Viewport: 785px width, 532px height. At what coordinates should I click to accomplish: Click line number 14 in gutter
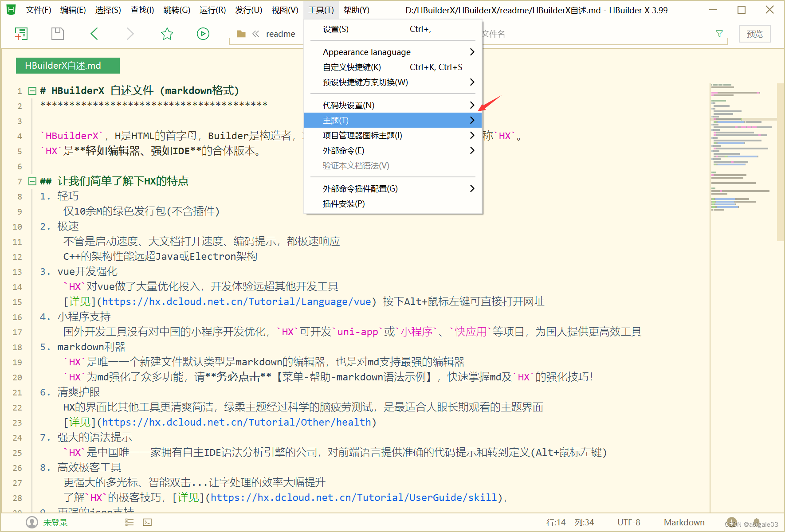pyautogui.click(x=17, y=287)
